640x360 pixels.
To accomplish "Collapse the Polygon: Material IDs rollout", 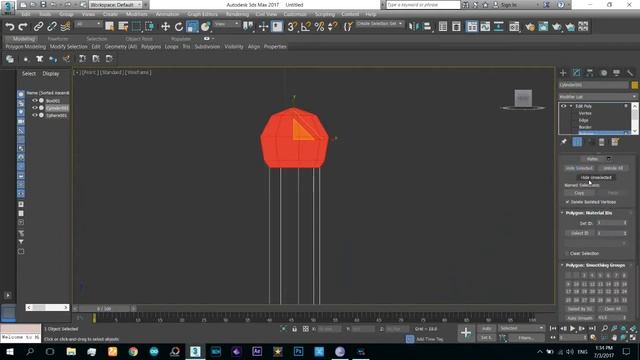I will 562,213.
